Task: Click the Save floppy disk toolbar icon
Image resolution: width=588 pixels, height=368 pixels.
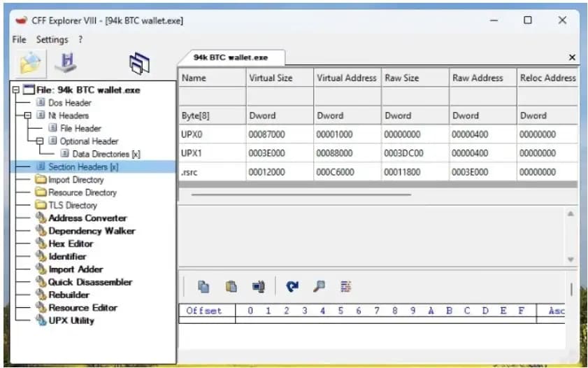Action: click(66, 63)
